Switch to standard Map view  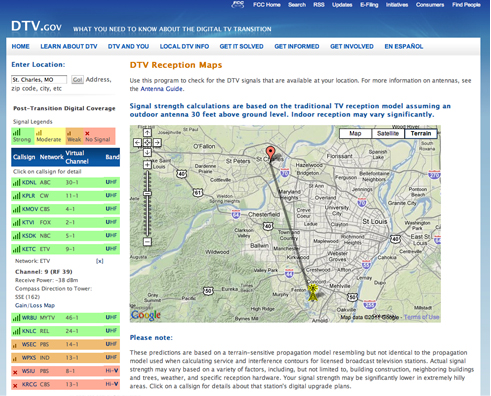pos(355,133)
